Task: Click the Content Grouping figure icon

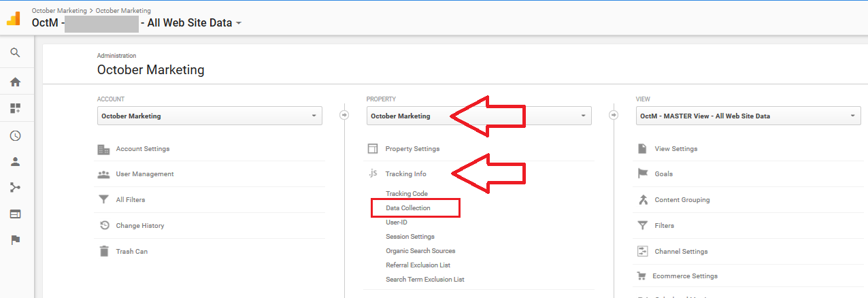Action: point(642,200)
